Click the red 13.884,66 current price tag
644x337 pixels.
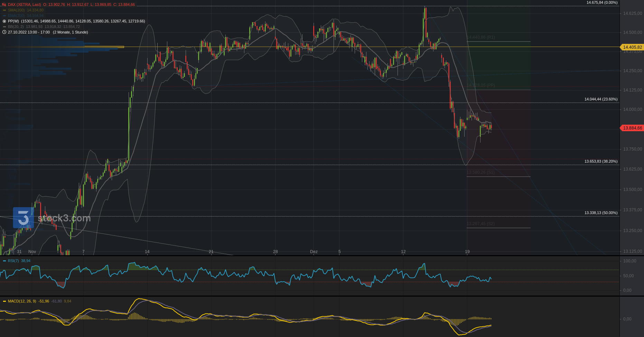[632, 128]
